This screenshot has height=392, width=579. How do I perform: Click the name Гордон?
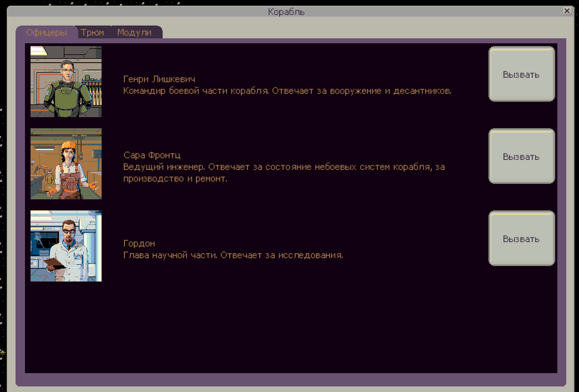tap(139, 244)
